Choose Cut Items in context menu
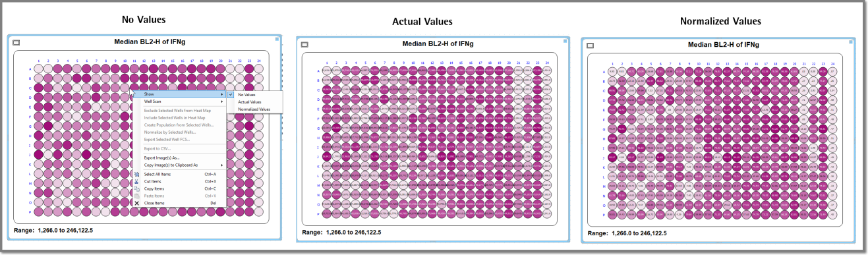 (x=179, y=181)
